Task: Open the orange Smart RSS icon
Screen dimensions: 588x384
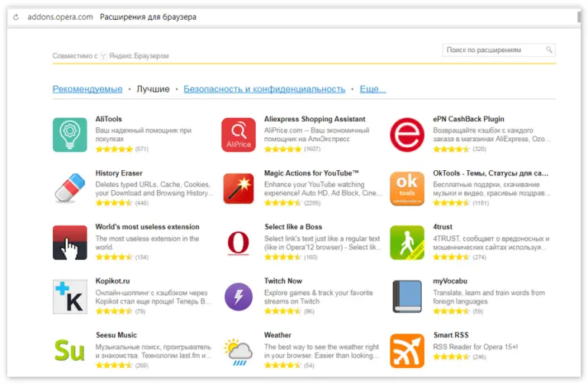Action: click(x=407, y=350)
